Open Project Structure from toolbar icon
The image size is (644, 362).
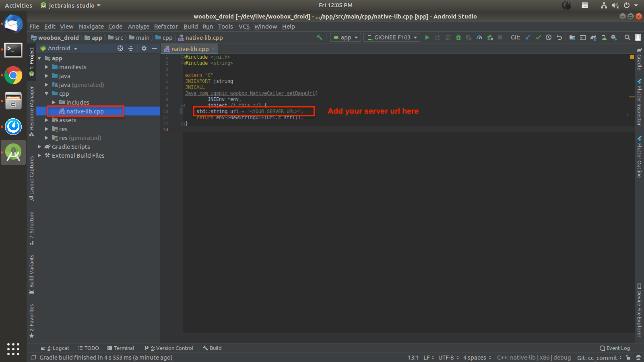coord(572,37)
